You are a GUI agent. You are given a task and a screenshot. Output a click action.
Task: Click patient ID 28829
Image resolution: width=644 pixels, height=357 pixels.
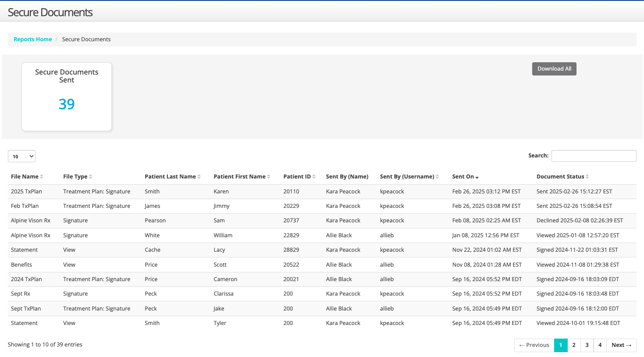[291, 250]
